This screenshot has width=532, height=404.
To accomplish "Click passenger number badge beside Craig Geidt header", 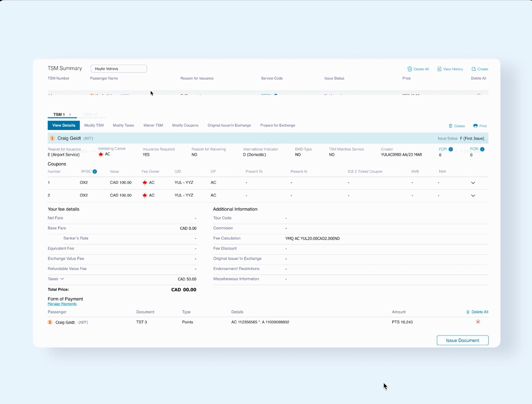I will [52, 139].
